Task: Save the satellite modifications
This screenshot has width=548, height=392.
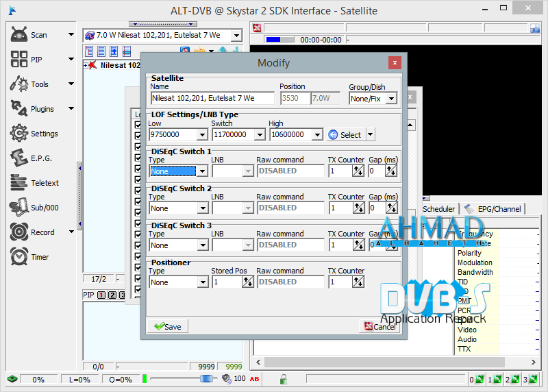Action: point(168,326)
